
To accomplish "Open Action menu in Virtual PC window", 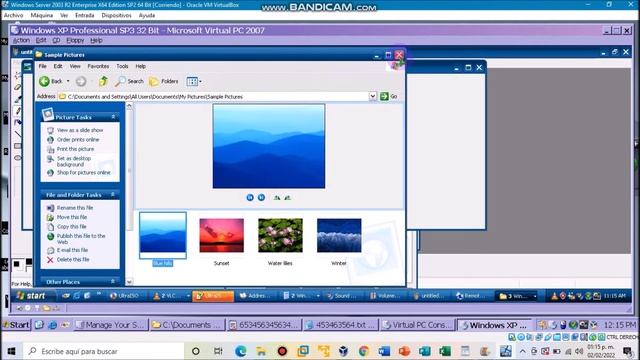I will coord(21,40).
